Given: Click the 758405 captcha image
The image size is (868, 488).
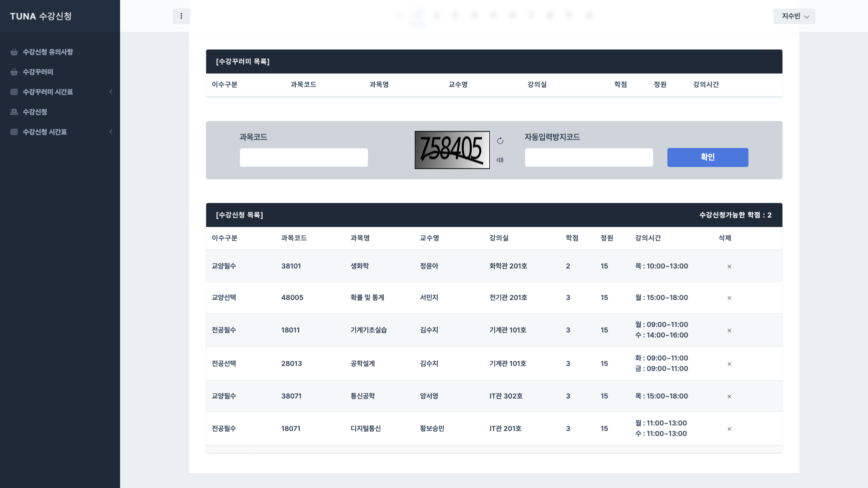Looking at the screenshot, I should point(452,150).
